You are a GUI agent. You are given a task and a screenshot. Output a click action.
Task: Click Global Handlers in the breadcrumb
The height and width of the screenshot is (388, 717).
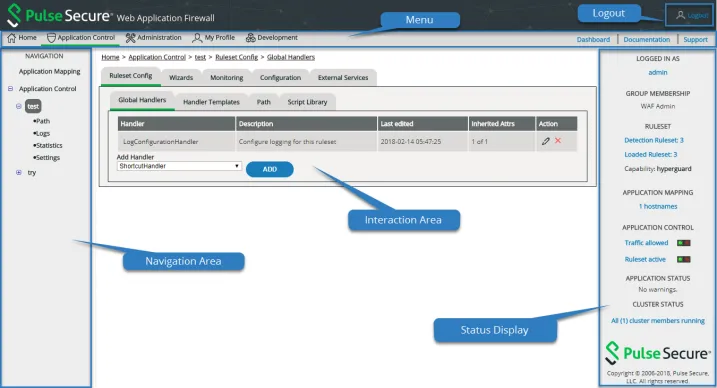(291, 57)
